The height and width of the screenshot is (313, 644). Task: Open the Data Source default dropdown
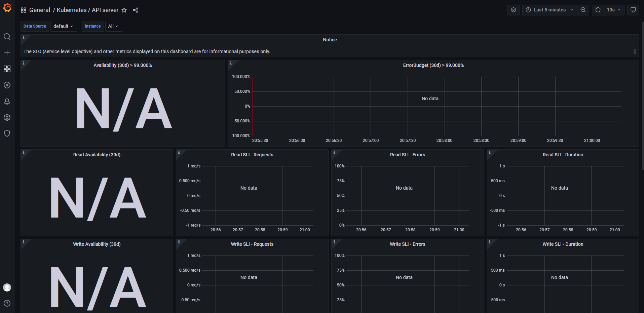tap(64, 26)
